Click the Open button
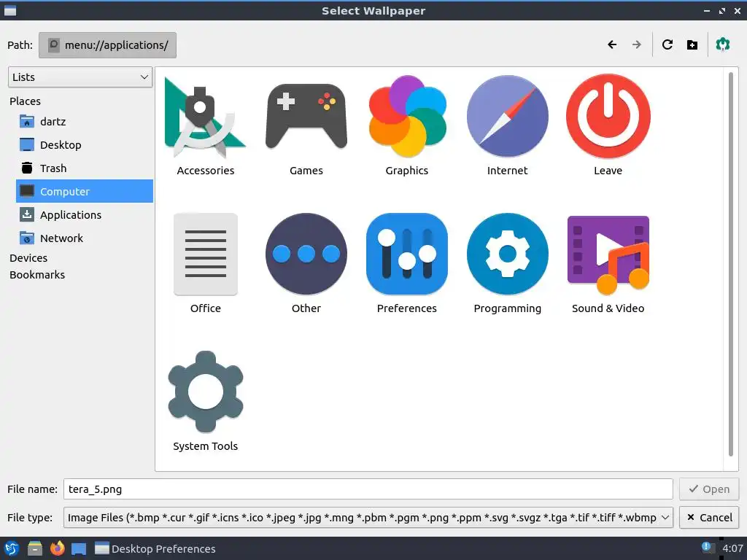 (x=709, y=489)
